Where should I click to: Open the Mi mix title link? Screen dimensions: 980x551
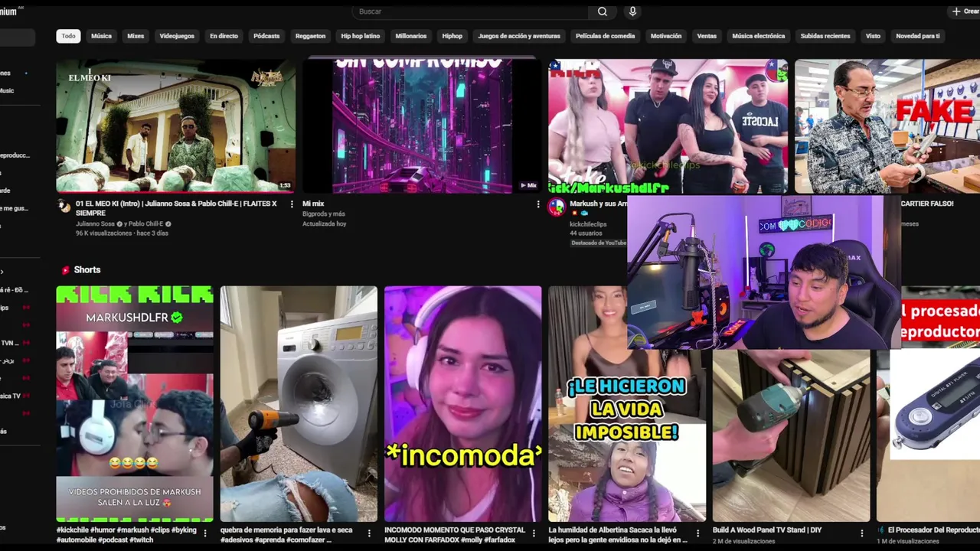click(313, 204)
